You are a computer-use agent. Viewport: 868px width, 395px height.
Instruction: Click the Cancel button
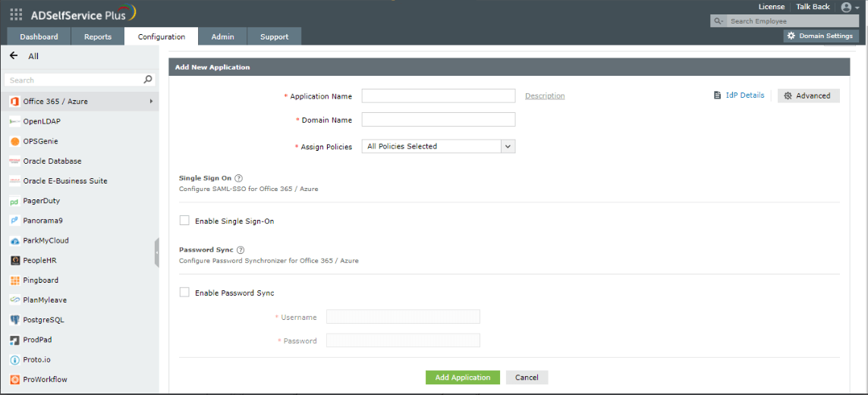[527, 378]
